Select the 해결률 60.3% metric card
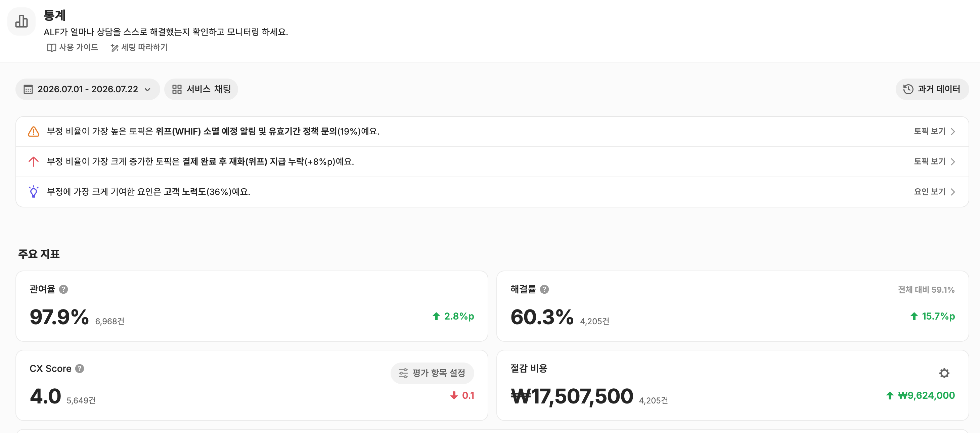Image resolution: width=980 pixels, height=433 pixels. pos(732,306)
